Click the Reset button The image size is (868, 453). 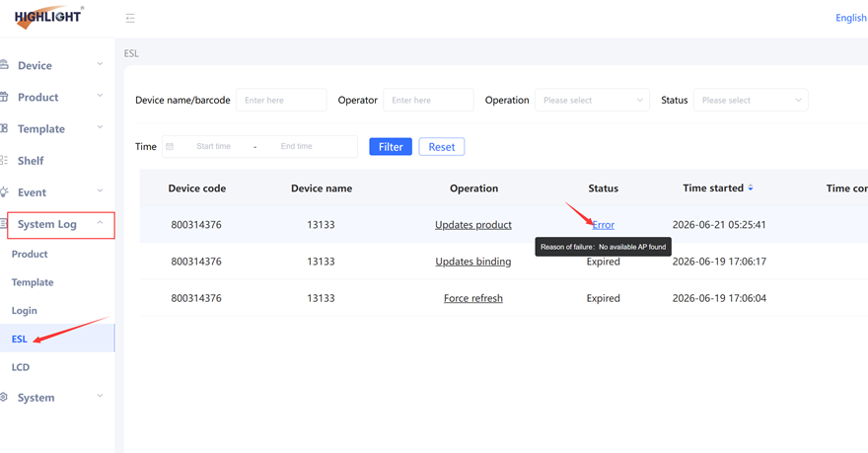[x=442, y=147]
